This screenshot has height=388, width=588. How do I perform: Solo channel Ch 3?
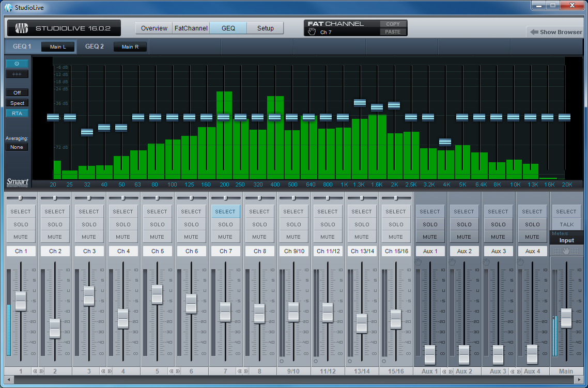(x=89, y=224)
